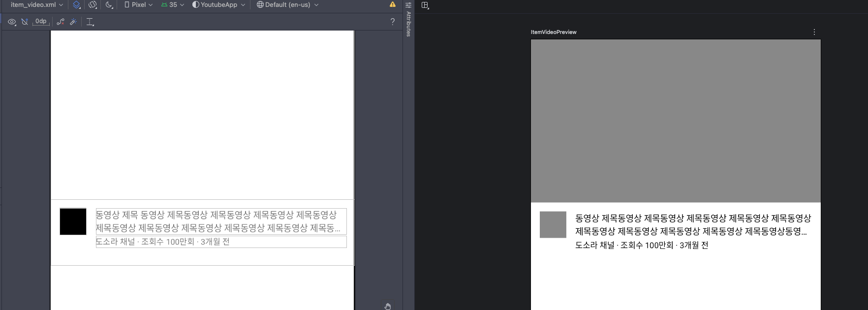
Task: Click the yellow warning triangle icon
Action: (393, 4)
